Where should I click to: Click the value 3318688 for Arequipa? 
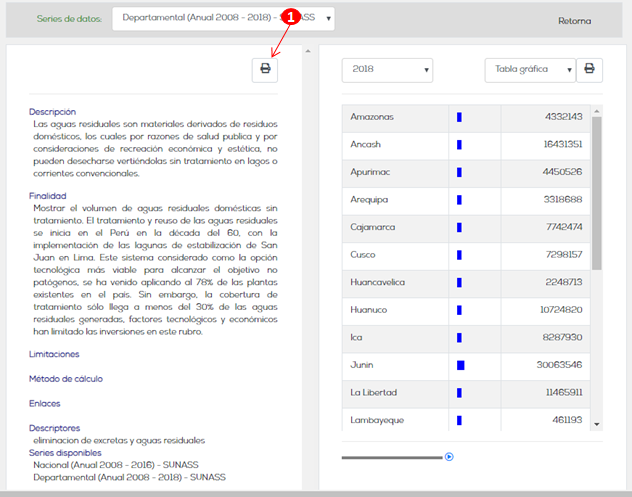click(563, 200)
